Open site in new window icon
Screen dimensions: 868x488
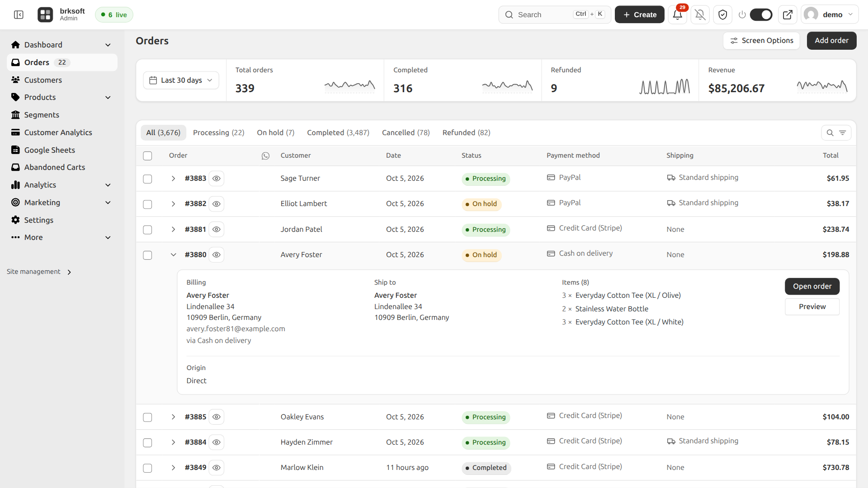pyautogui.click(x=788, y=15)
